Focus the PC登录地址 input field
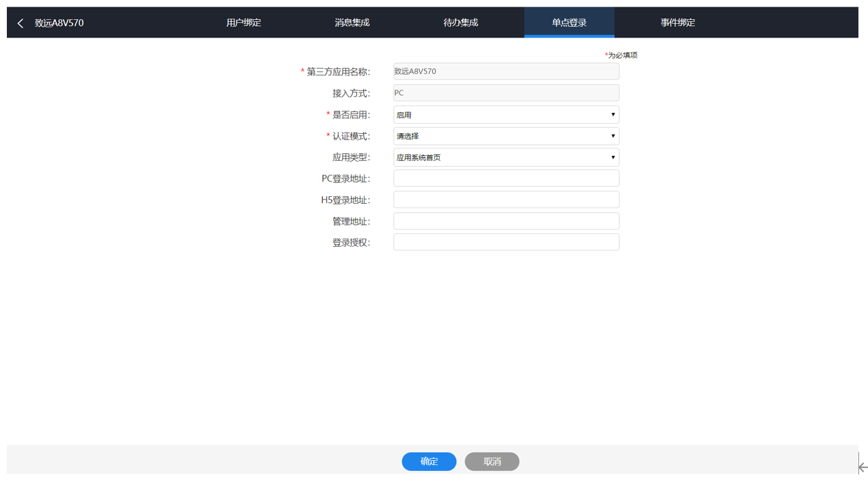 [506, 178]
